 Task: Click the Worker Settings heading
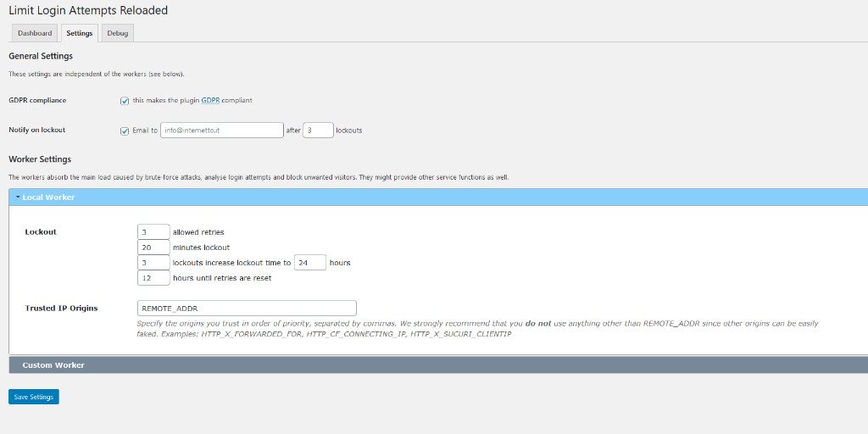(x=40, y=159)
